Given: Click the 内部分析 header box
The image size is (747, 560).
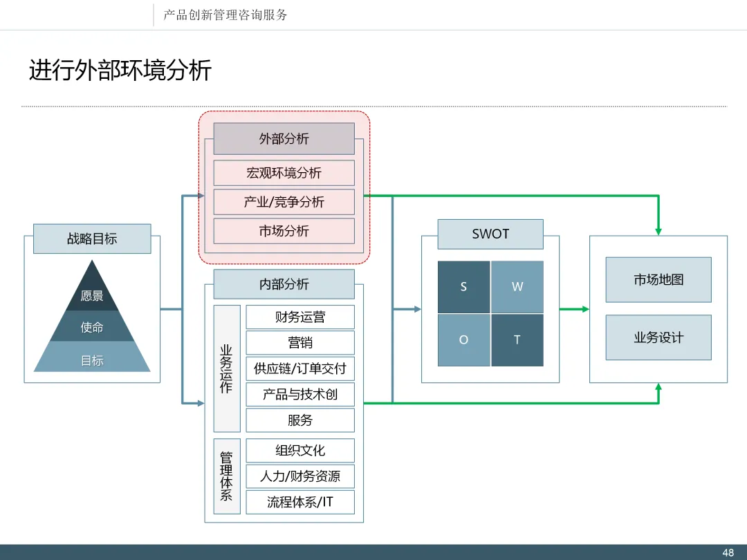Looking at the screenshot, I should [284, 284].
